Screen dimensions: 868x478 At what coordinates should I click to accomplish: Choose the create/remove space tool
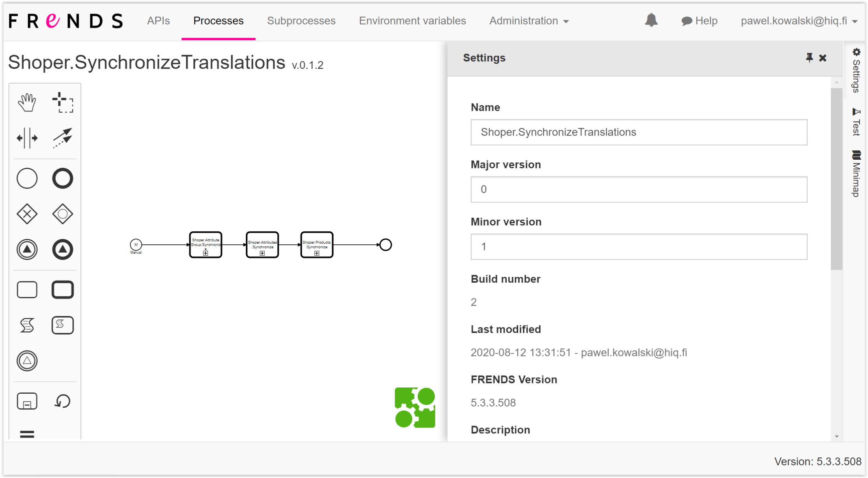(27, 138)
